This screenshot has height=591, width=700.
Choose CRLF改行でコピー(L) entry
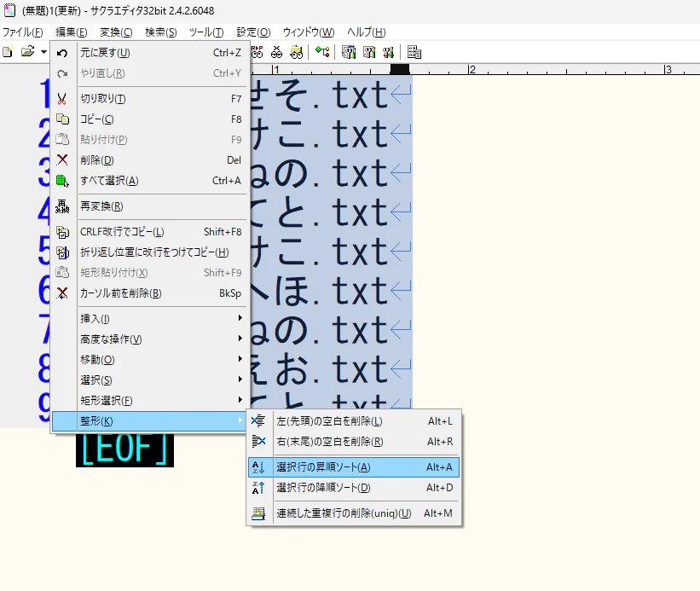tap(149, 232)
